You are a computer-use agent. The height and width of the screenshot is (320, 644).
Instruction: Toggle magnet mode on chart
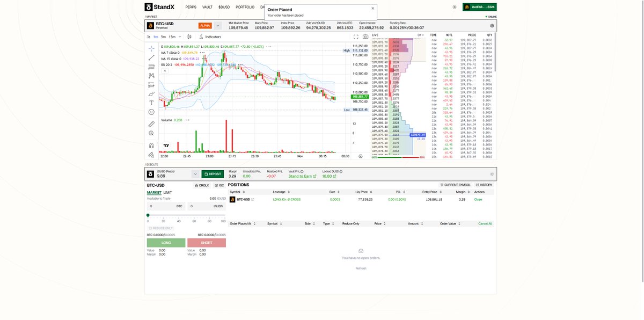(x=151, y=145)
